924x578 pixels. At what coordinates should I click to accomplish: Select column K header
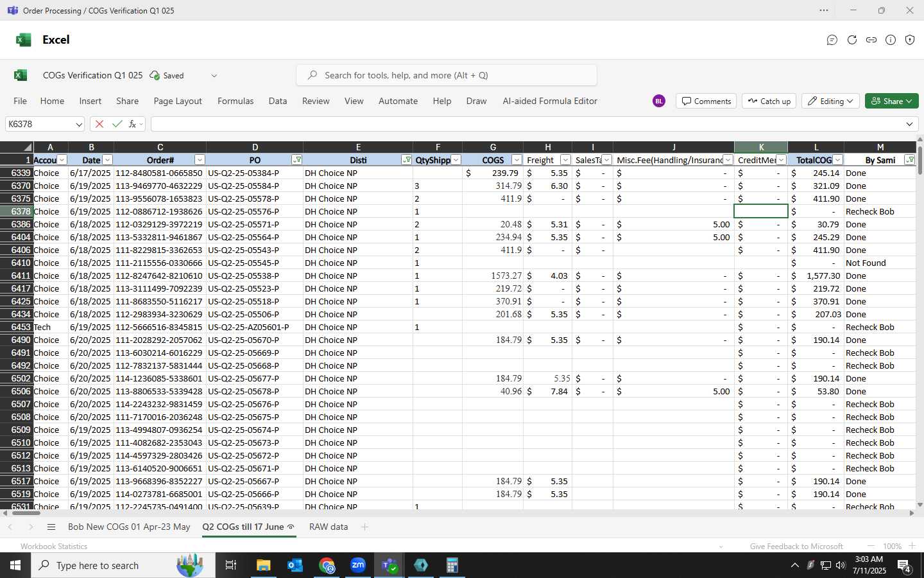point(761,147)
